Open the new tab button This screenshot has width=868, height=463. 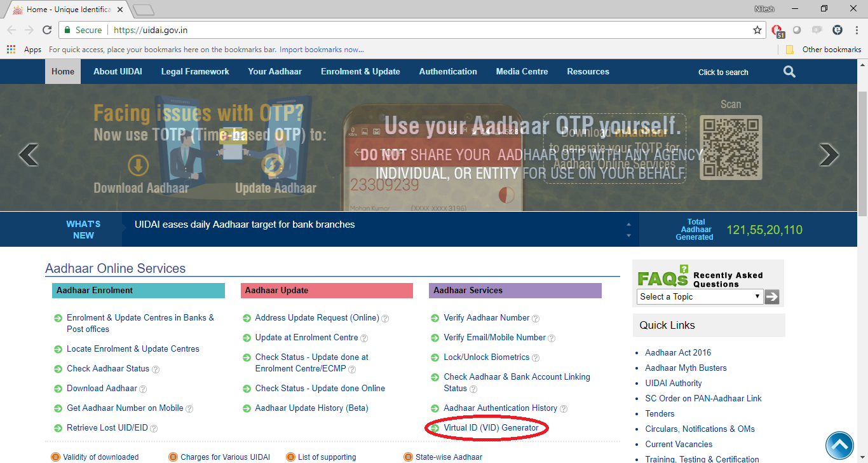(x=144, y=10)
